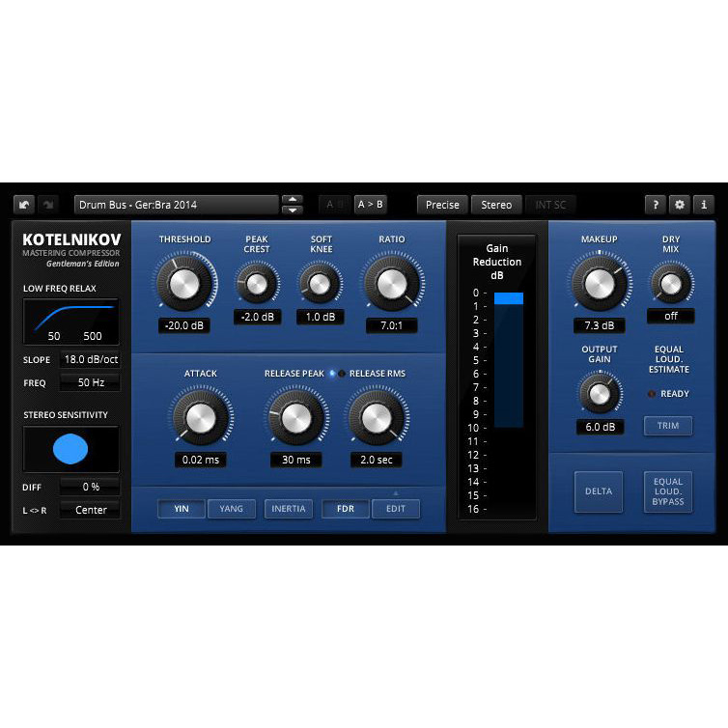Edit the Diff 0 % value

(x=90, y=487)
